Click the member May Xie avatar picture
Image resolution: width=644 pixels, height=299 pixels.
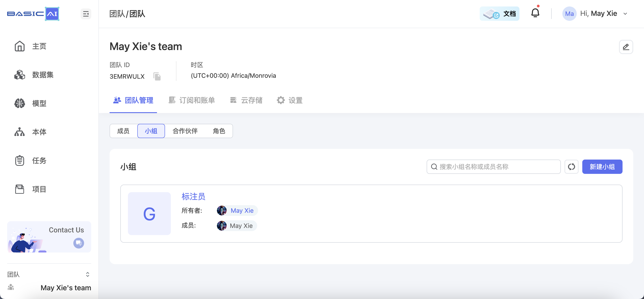[x=222, y=225]
